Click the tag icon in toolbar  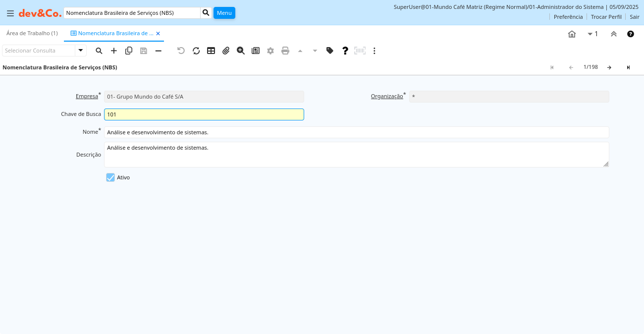pos(330,51)
